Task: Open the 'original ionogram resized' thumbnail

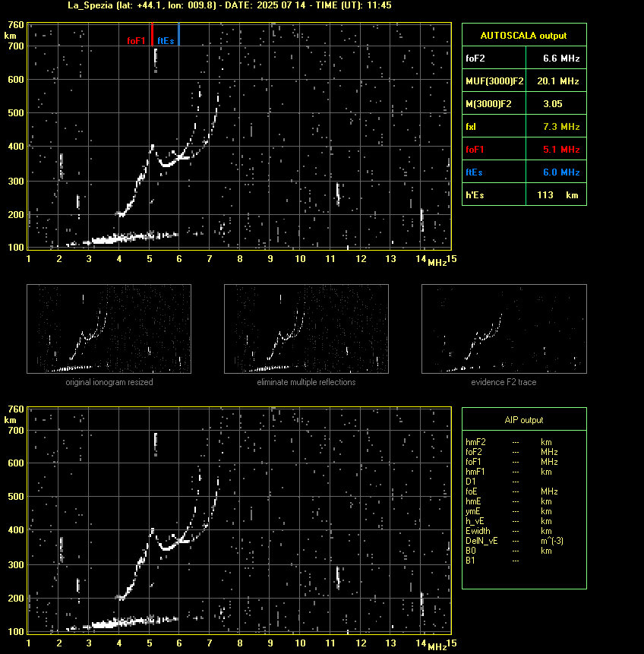Action: point(109,329)
